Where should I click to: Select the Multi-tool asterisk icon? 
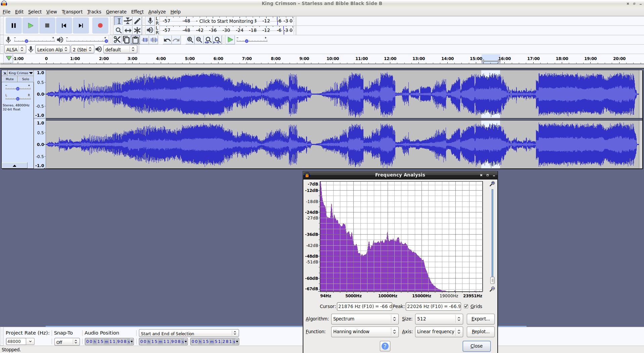[x=137, y=30]
